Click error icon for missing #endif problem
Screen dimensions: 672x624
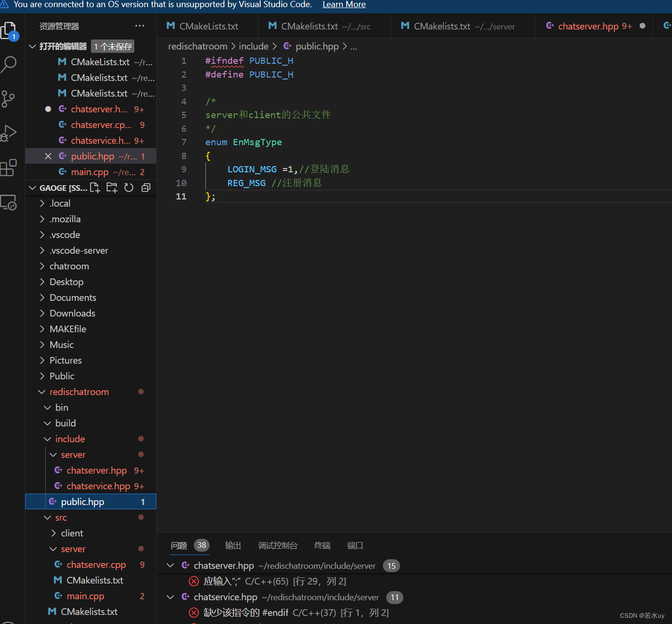pos(194,613)
